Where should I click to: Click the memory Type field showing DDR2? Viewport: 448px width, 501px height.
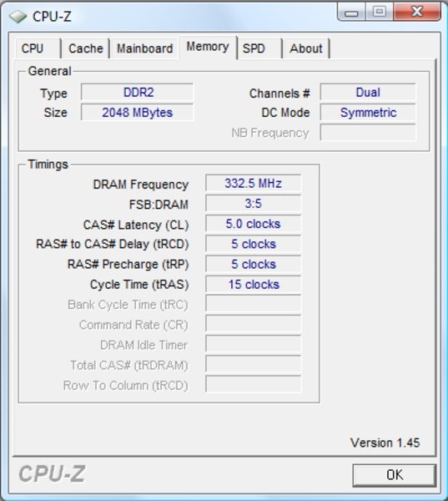click(138, 93)
